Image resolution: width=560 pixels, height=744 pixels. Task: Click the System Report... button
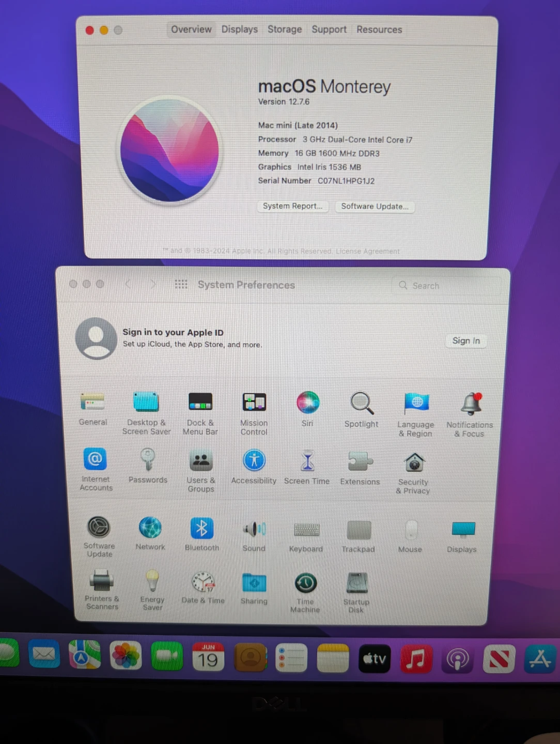(x=293, y=206)
